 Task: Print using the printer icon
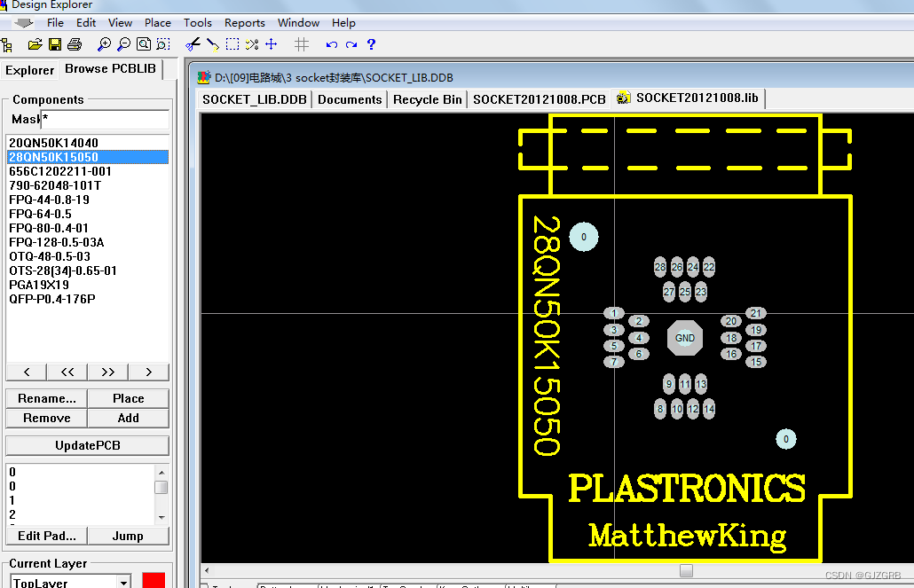pos(75,44)
